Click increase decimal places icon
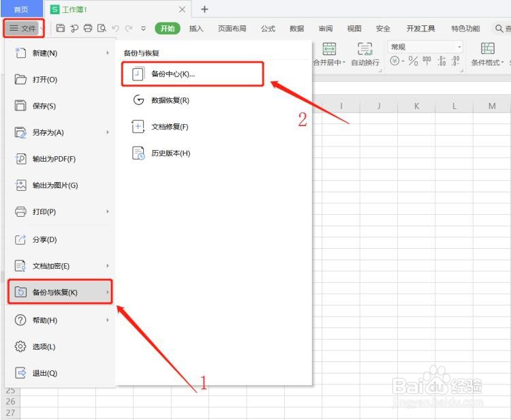The image size is (511, 420). pyautogui.click(x=442, y=61)
